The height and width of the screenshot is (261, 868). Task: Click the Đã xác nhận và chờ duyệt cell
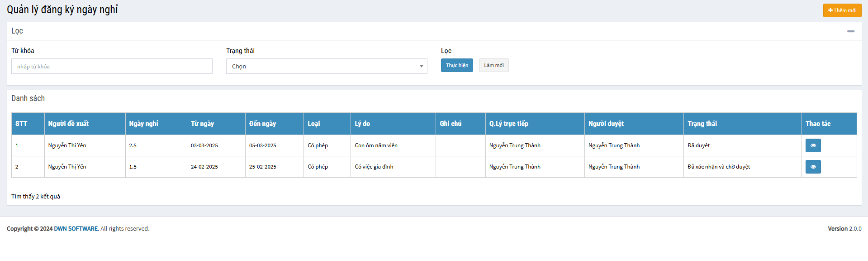click(x=718, y=167)
